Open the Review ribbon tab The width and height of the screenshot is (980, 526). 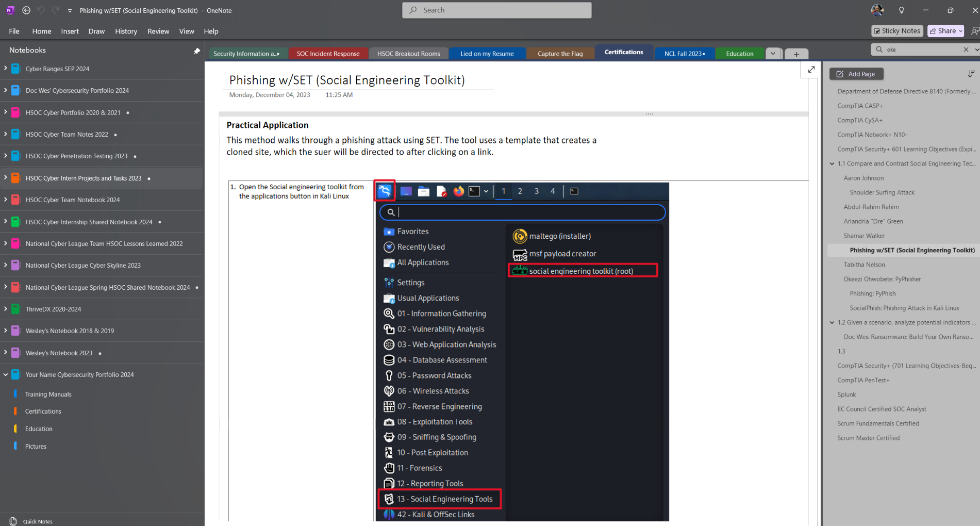pos(158,31)
